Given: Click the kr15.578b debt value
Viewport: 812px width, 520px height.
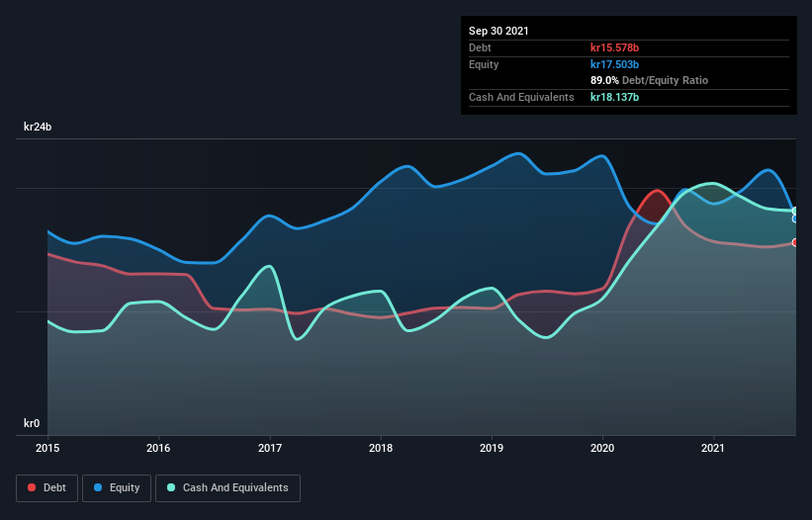Looking at the screenshot, I should [615, 47].
